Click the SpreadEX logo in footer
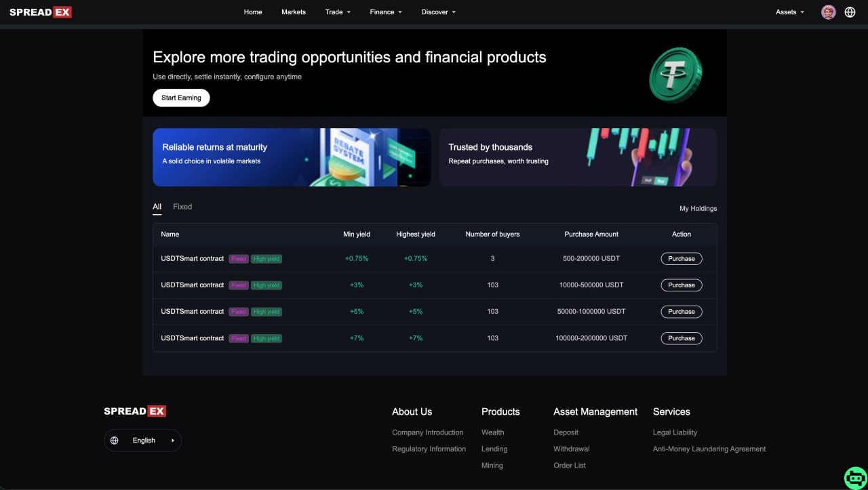 (x=135, y=411)
